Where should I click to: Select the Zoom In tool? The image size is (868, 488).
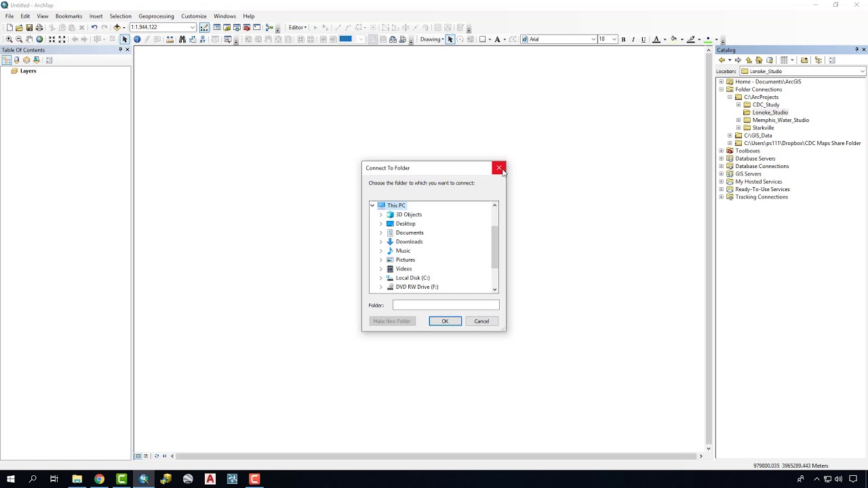click(9, 39)
